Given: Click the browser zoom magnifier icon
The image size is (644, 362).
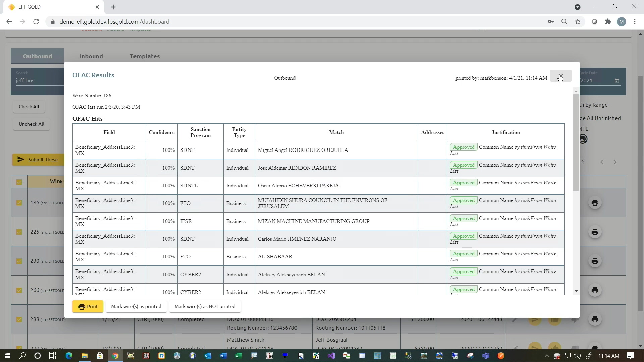Looking at the screenshot, I should (564, 22).
